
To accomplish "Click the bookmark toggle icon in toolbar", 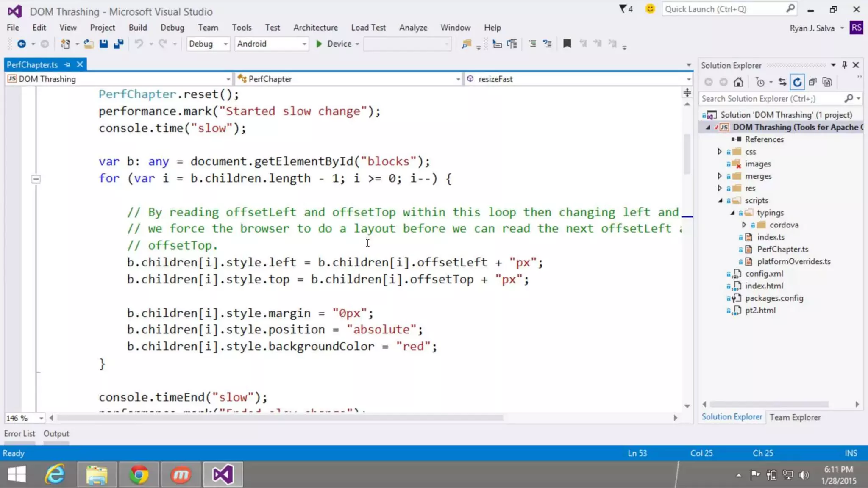I will 567,44.
